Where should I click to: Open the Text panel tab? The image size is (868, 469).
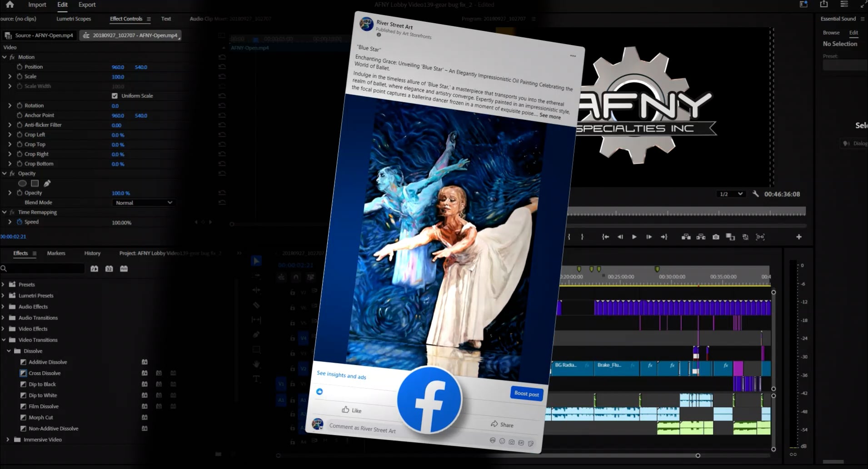pyautogui.click(x=166, y=19)
